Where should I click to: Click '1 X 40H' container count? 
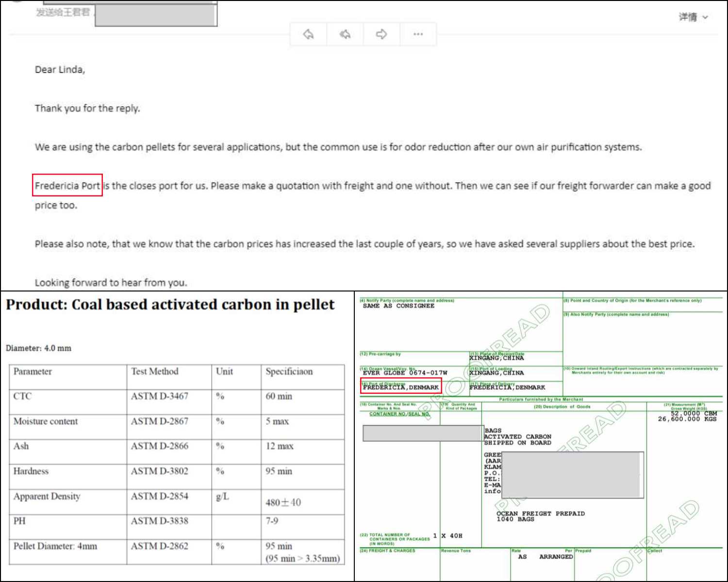pos(448,536)
